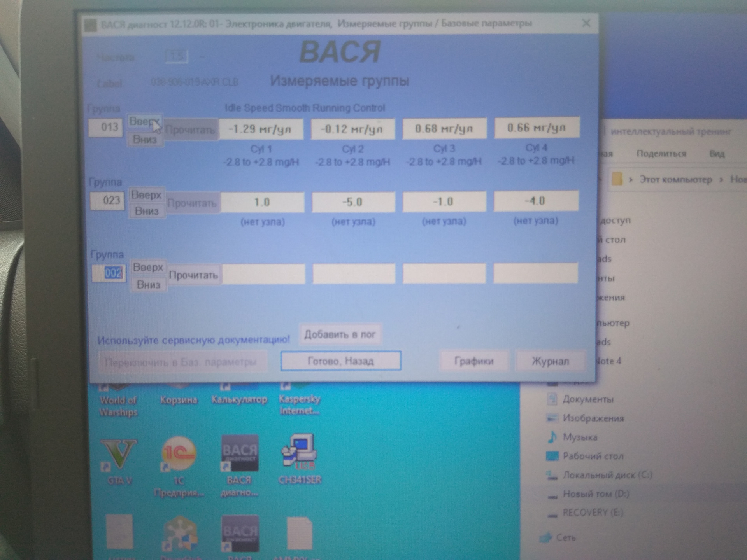This screenshot has height=560, width=747.
Task: Click Вниз stepper for group 023
Action: [147, 211]
